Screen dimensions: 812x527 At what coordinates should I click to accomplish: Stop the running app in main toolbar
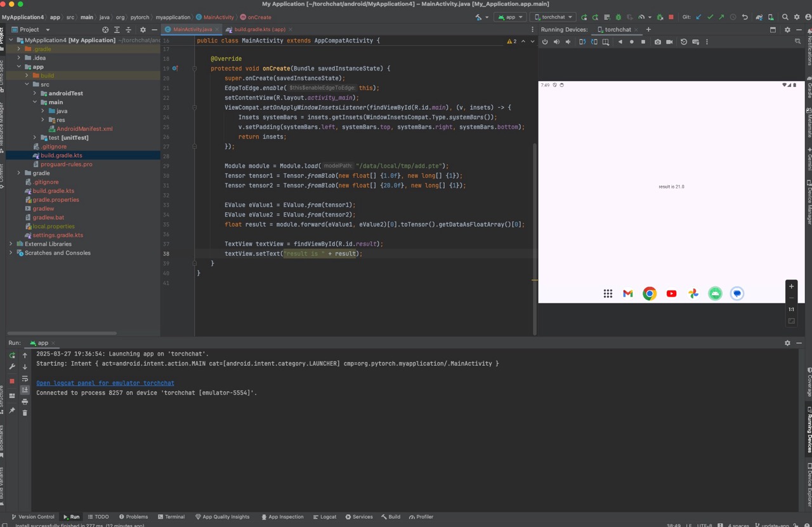click(671, 17)
